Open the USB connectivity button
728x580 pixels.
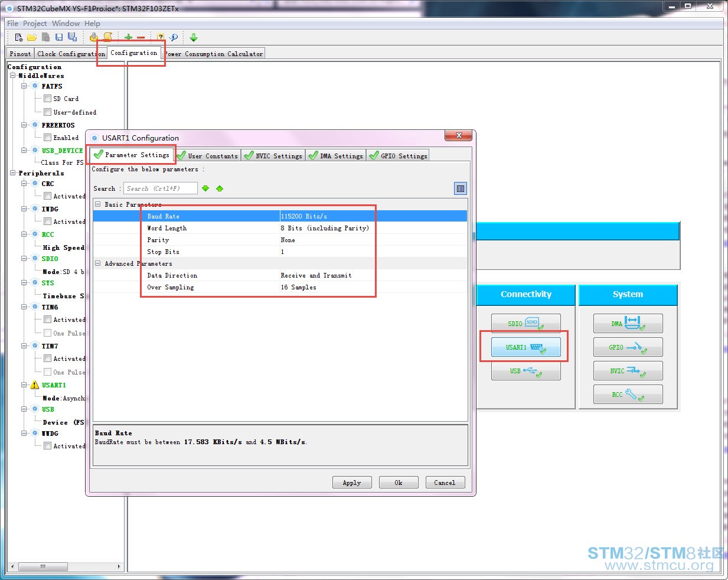pyautogui.click(x=526, y=370)
